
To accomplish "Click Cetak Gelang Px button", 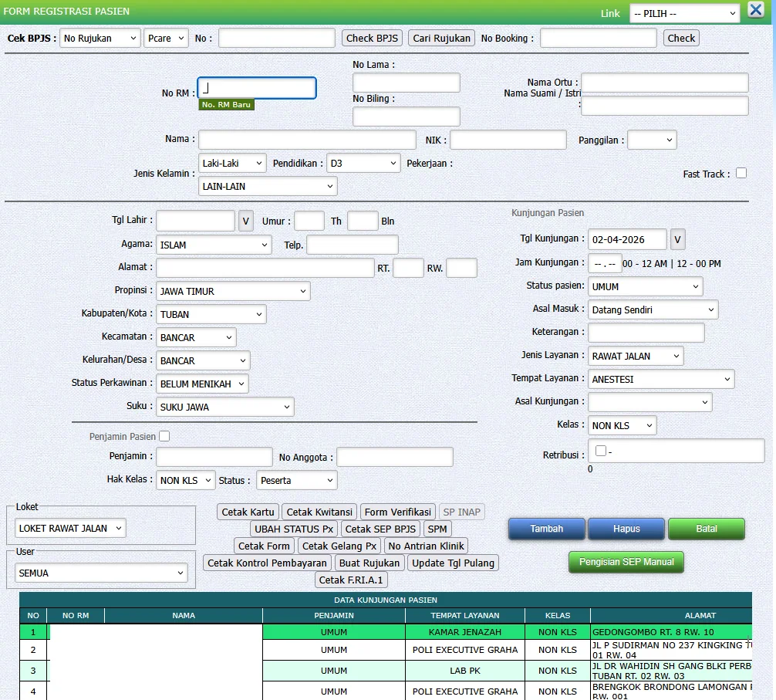I will coord(339,546).
